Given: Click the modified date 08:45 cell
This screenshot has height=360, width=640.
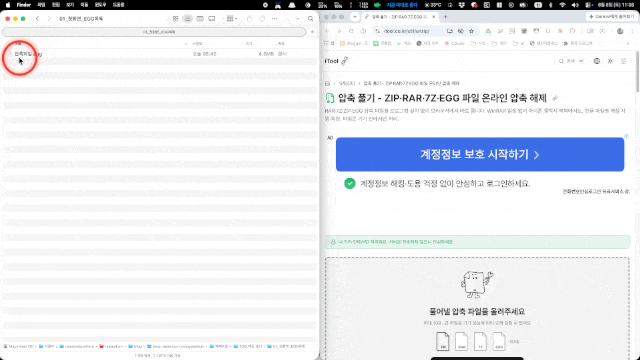Looking at the screenshot, I should tap(204, 54).
